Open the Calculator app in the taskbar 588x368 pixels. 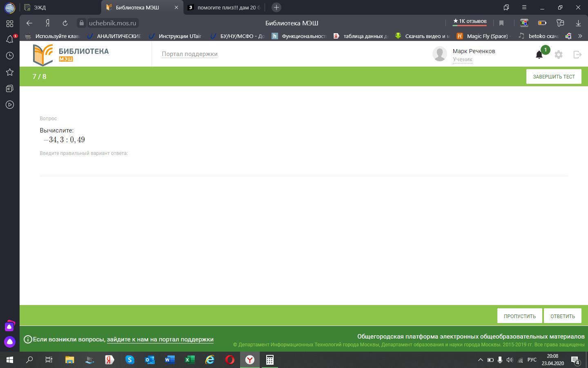(269, 360)
